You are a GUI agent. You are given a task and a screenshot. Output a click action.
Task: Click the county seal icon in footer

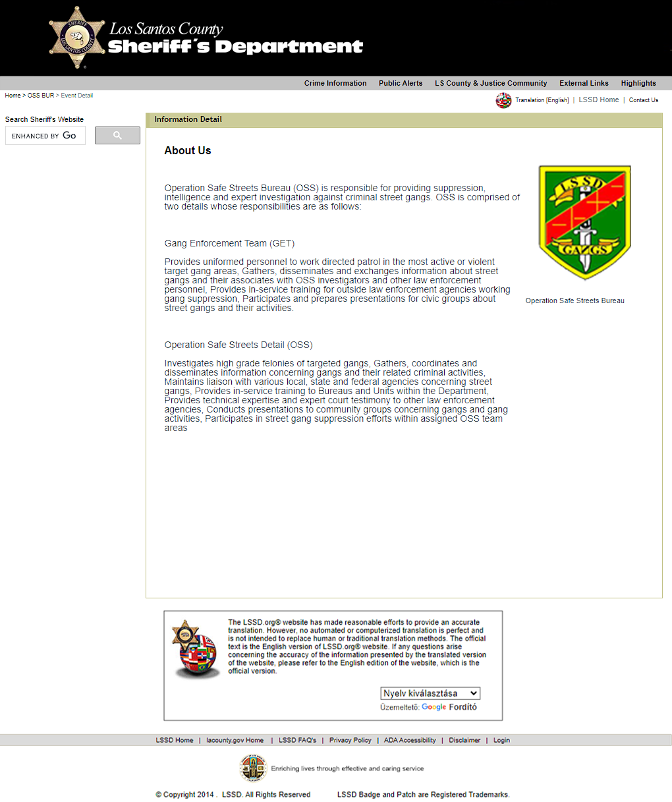coord(253,768)
